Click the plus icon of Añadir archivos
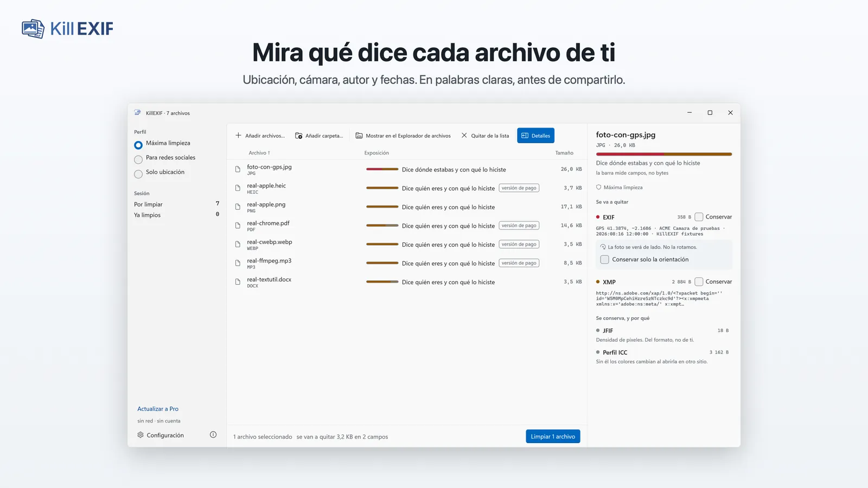 [x=238, y=136]
